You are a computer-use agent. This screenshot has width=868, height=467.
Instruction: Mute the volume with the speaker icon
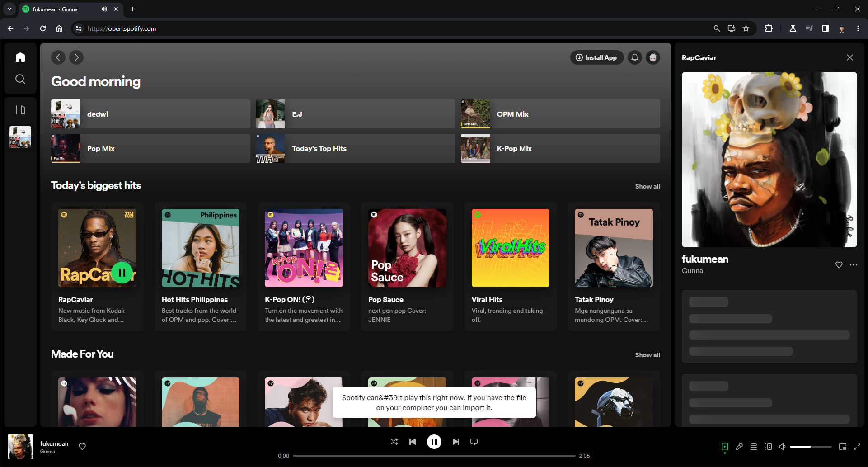tap(782, 447)
